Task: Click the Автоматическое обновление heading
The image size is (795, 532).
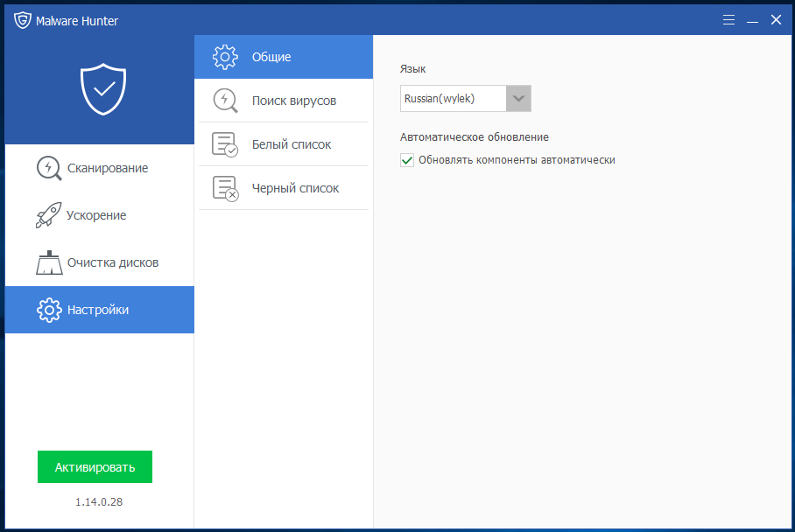Action: (474, 136)
